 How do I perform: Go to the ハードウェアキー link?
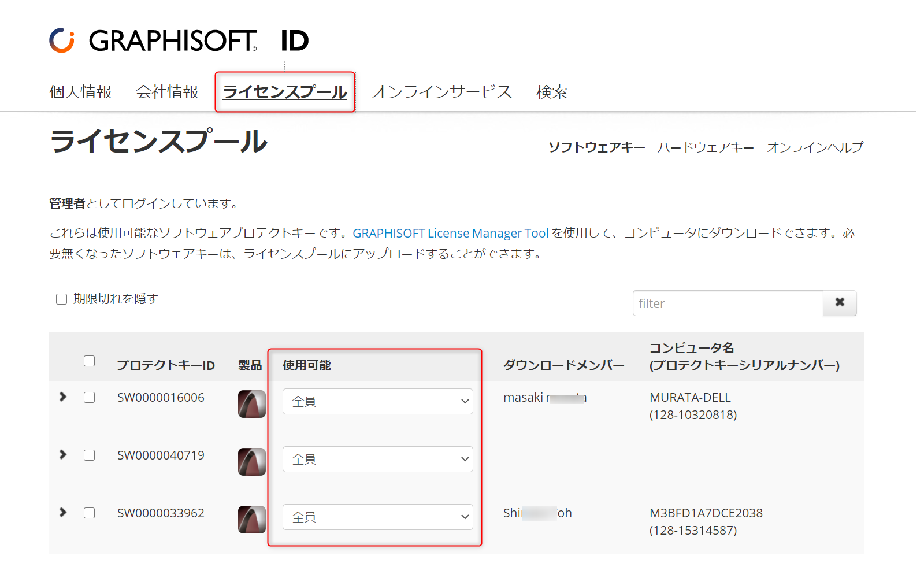click(706, 147)
